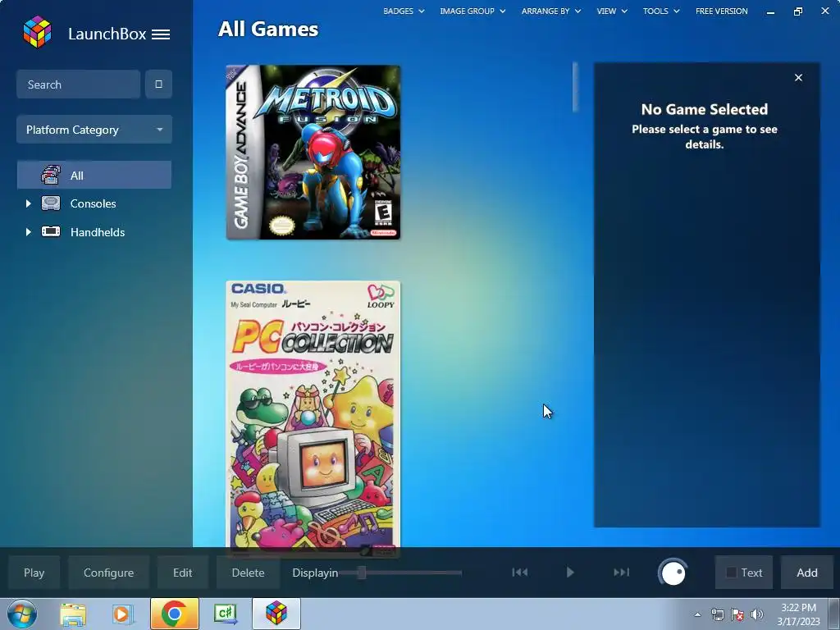The image size is (840, 630).
Task: Click the Handhelds category icon
Action: click(x=51, y=232)
